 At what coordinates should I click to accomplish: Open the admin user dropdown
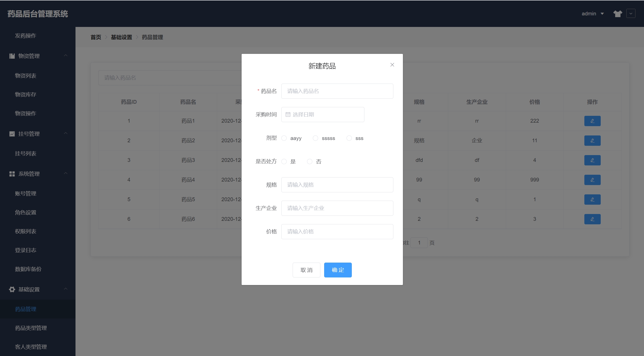[x=592, y=14]
